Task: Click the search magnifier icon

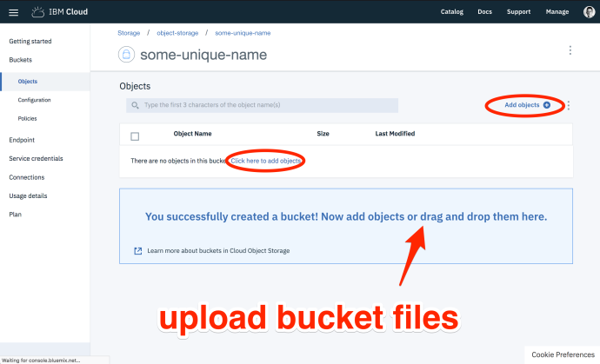Action: pyautogui.click(x=135, y=105)
